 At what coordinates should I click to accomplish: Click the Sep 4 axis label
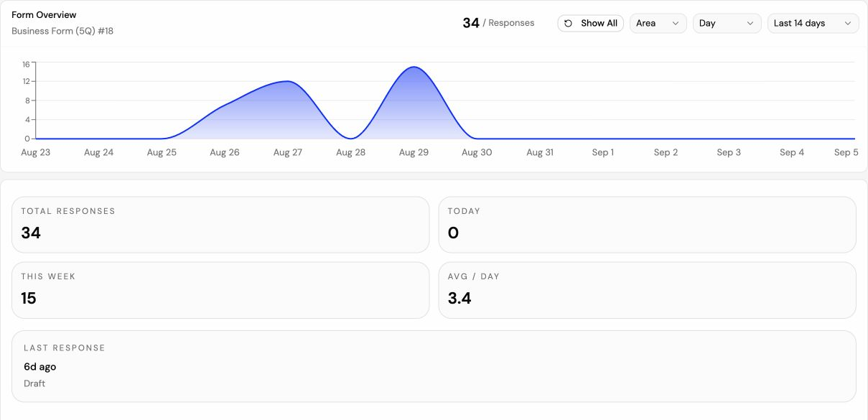pyautogui.click(x=792, y=152)
